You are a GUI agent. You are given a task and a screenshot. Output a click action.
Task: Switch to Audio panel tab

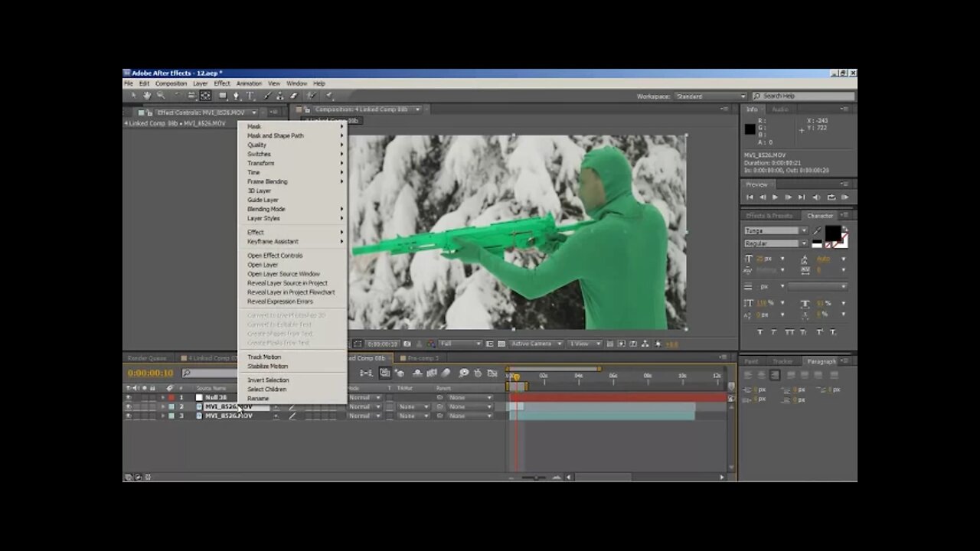tap(779, 109)
